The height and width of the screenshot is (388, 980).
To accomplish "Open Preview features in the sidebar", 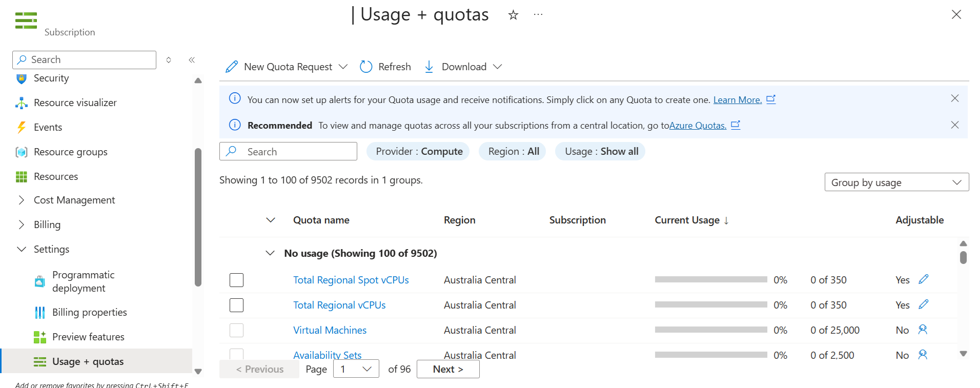I will (x=88, y=337).
